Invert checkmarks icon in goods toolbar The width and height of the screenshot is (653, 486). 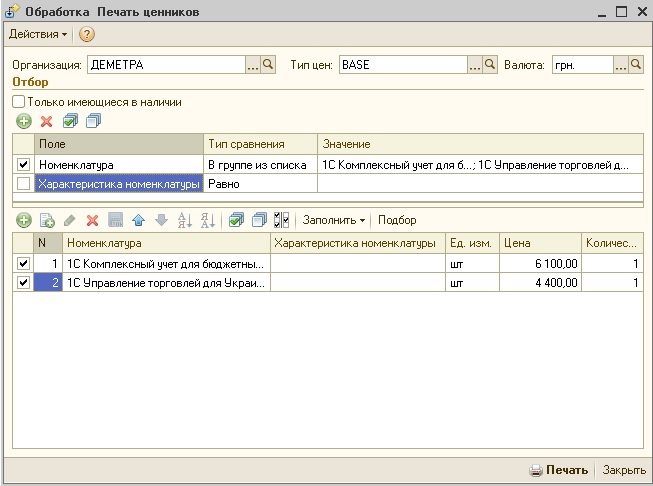282,220
